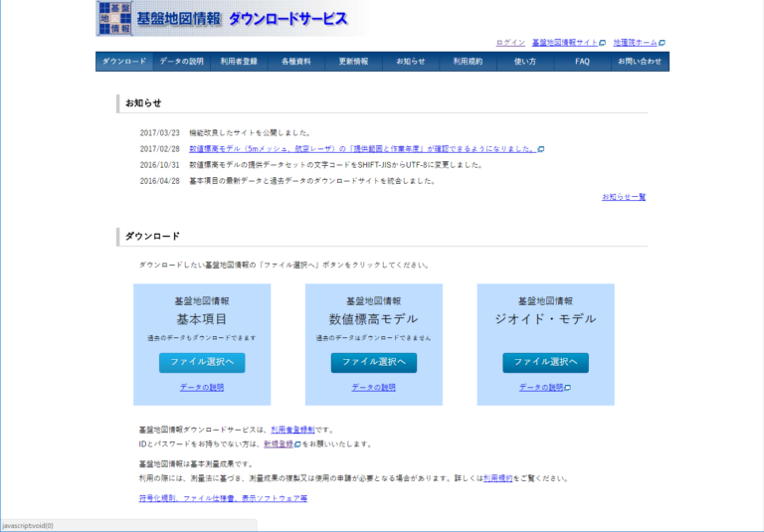Click ファイル選択へ button for ジオイド・モデル
764x532 pixels.
[x=545, y=362]
